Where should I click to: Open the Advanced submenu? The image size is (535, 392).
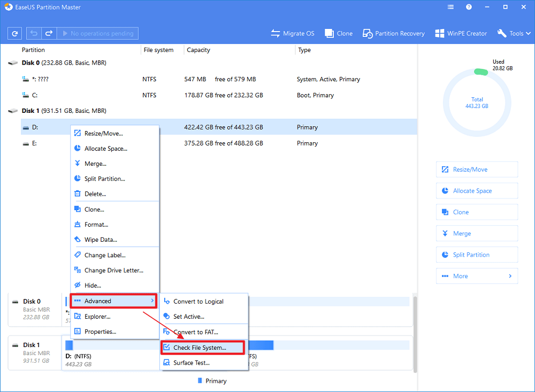pyautogui.click(x=114, y=301)
